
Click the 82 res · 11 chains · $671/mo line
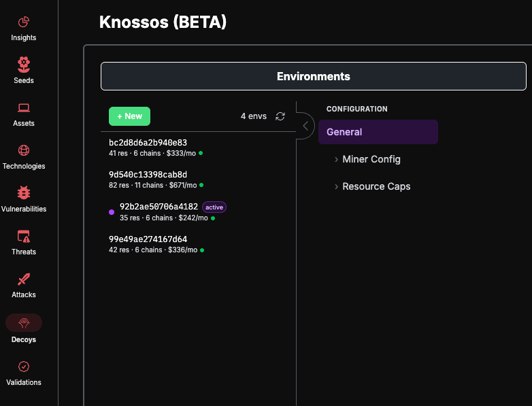click(x=152, y=185)
